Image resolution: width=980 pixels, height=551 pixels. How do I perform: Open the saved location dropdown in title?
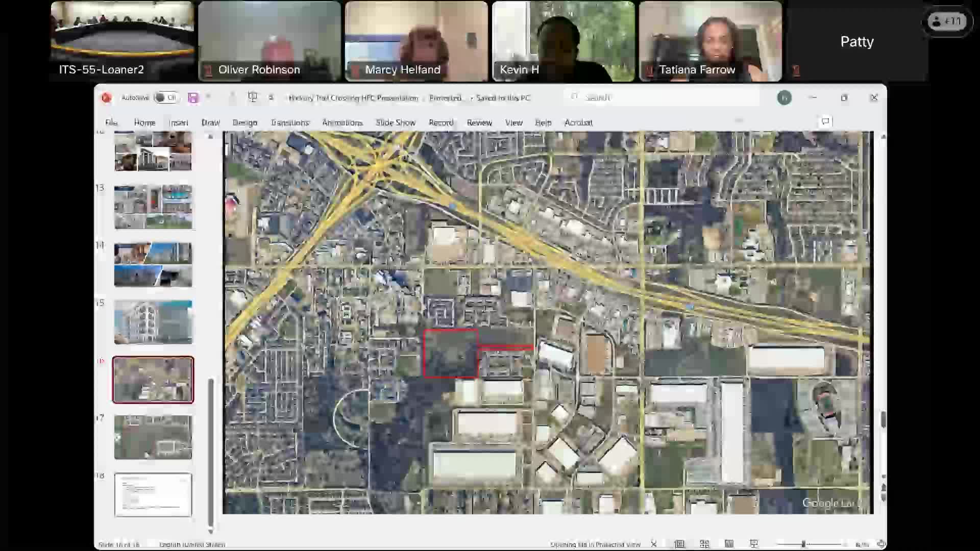pyautogui.click(x=503, y=97)
